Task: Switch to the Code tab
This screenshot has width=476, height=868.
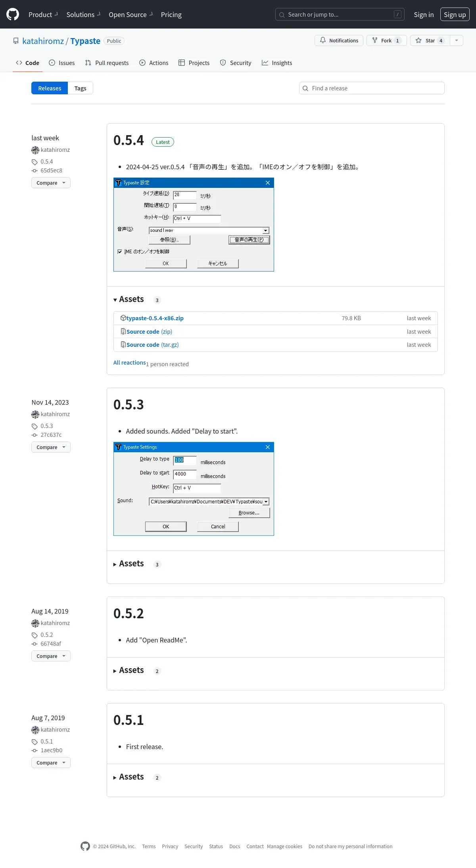Action: click(x=27, y=63)
